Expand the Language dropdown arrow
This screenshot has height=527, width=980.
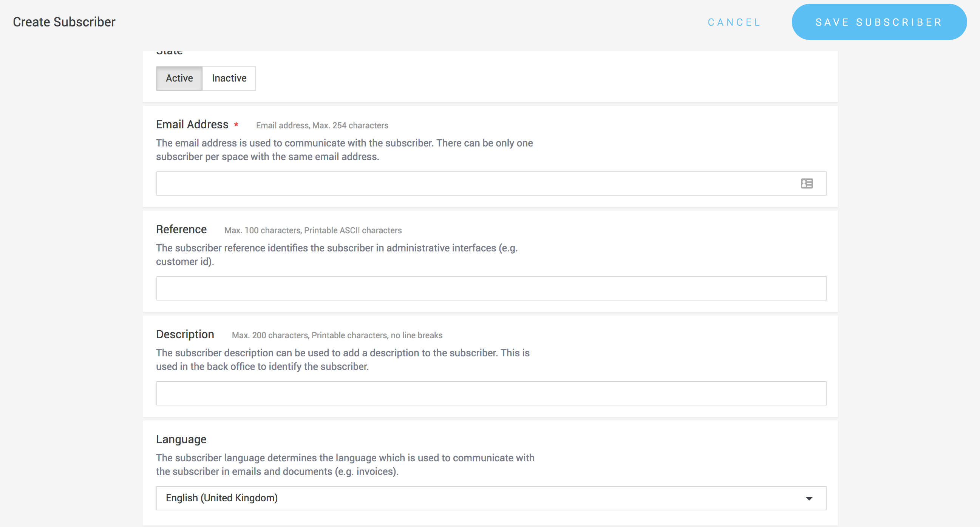click(809, 498)
